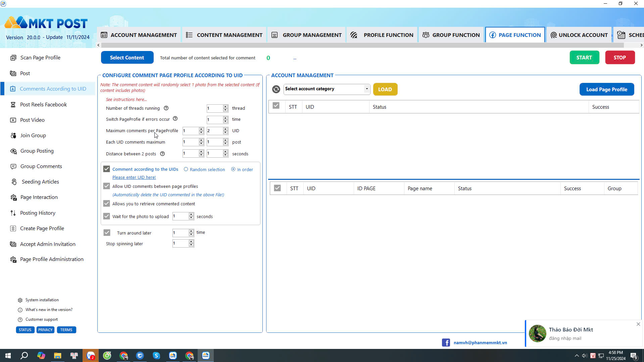Click the Scan Page Profile sidebar icon
Screen dimensions: 644x362
tap(13, 58)
